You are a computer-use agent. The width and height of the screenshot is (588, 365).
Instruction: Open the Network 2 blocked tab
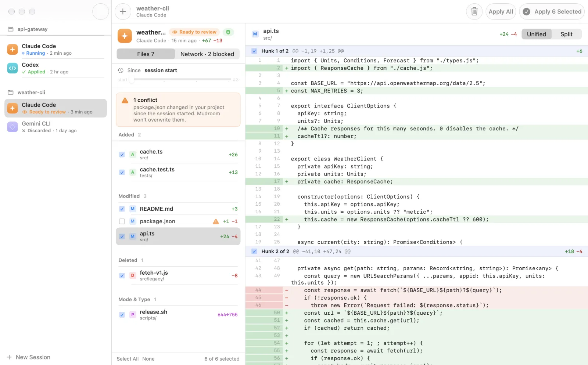click(x=207, y=54)
